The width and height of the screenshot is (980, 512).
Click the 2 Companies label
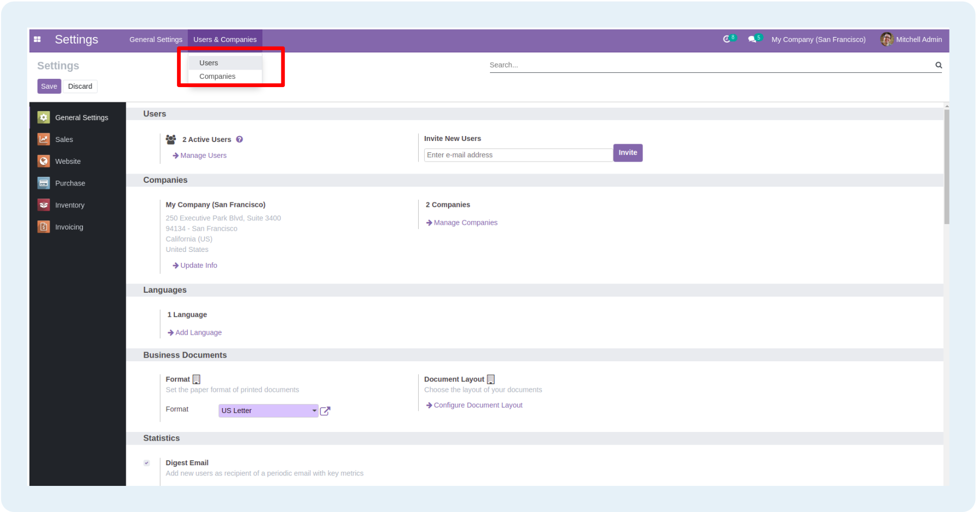click(x=448, y=205)
